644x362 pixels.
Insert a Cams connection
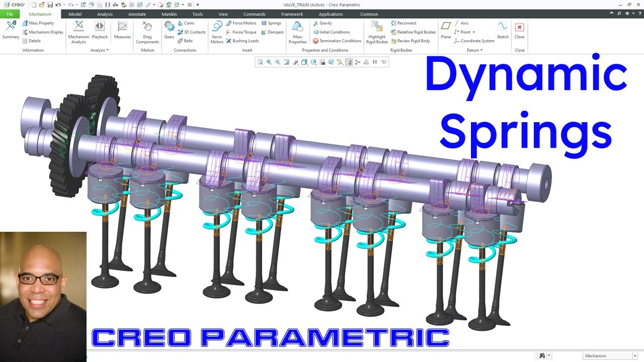(x=186, y=23)
